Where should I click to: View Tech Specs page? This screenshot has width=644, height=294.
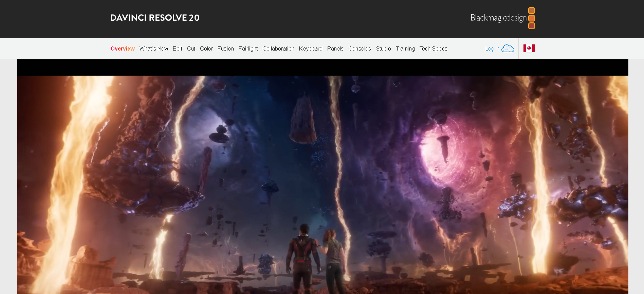point(434,49)
